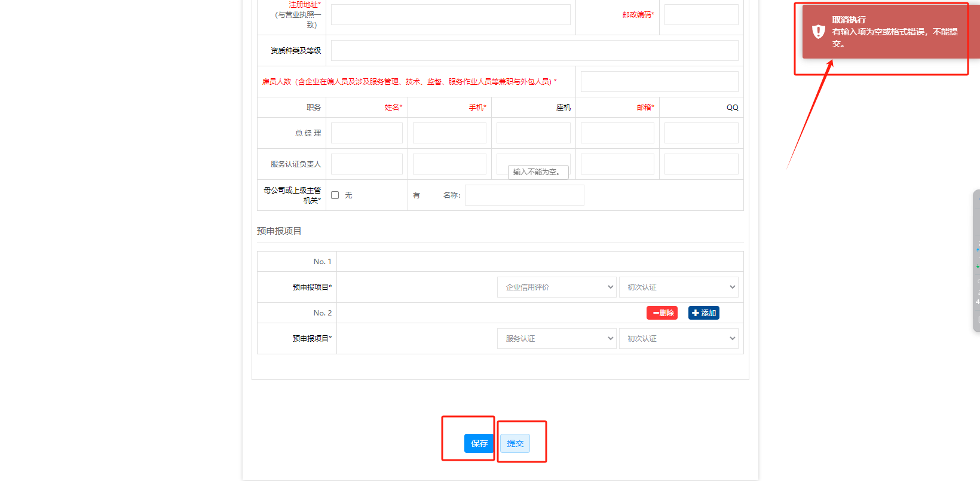Click the blue 添加 button to add a project
Viewport: 980px width, 481px height.
[x=704, y=313]
